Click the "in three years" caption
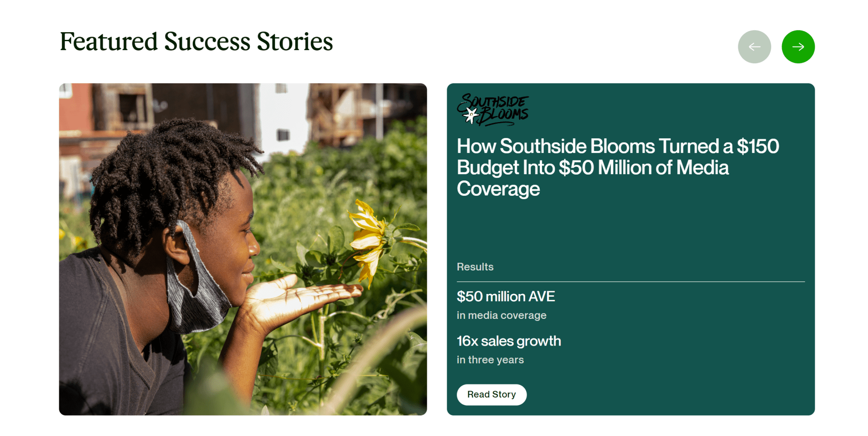The width and height of the screenshot is (868, 436). click(490, 360)
